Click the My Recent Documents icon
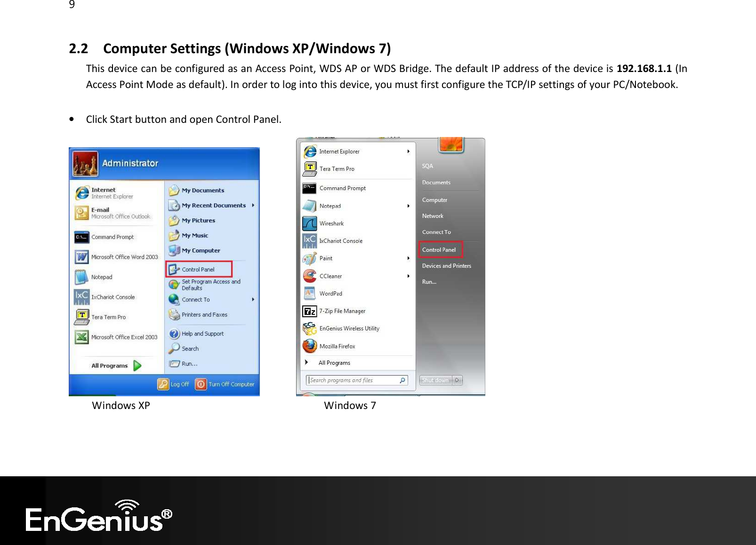This screenshot has height=545, width=756. [x=174, y=205]
